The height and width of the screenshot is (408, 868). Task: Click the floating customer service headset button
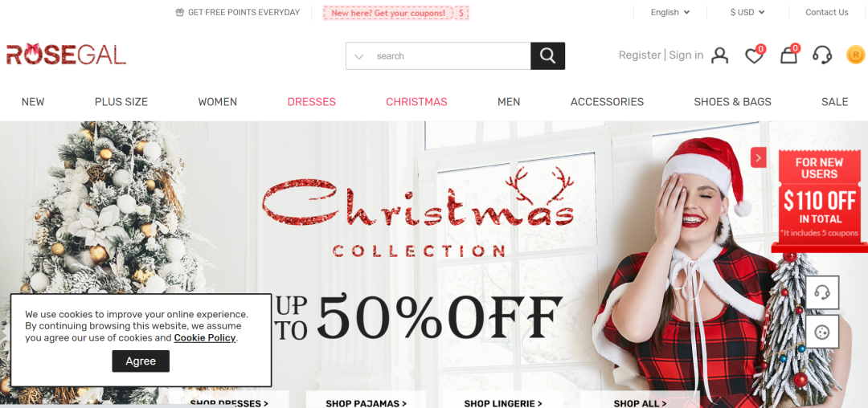point(822,292)
